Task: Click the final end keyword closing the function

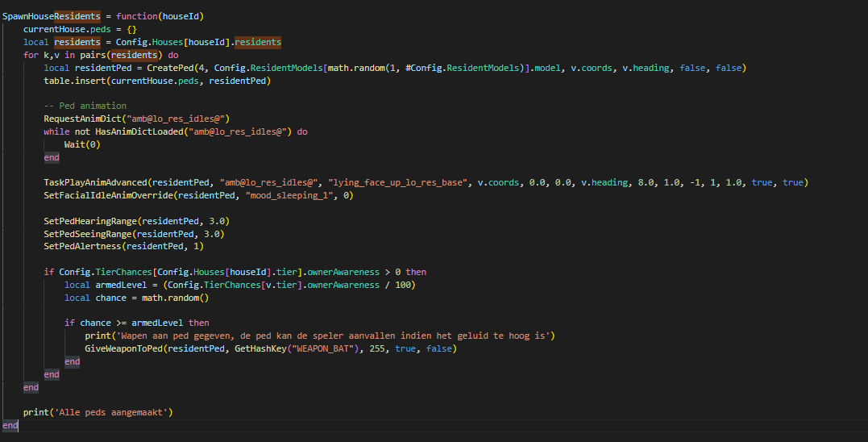Action: pyautogui.click(x=10, y=425)
